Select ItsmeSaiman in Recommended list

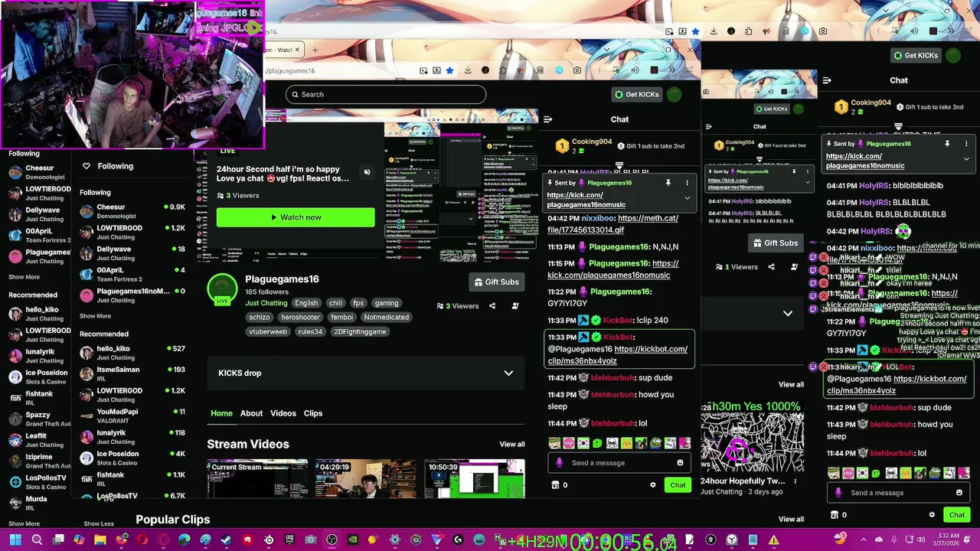[x=132, y=373]
